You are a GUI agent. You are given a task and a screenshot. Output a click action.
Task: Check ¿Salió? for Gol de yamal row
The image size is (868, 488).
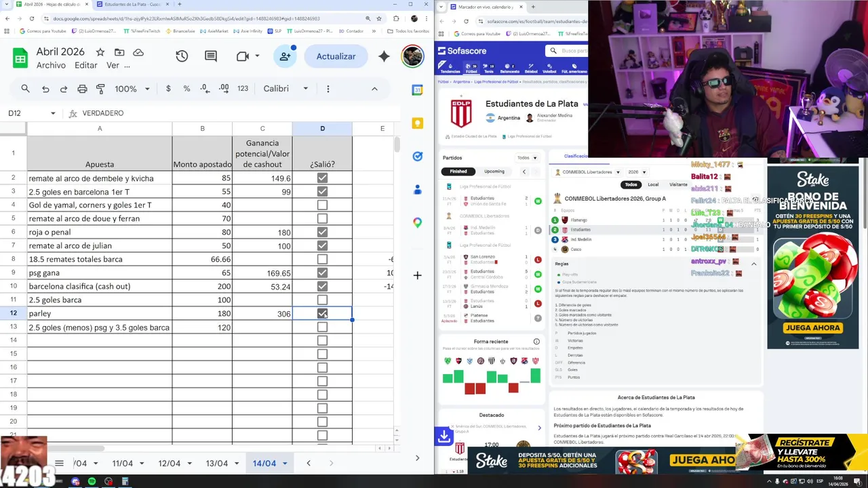[322, 205]
